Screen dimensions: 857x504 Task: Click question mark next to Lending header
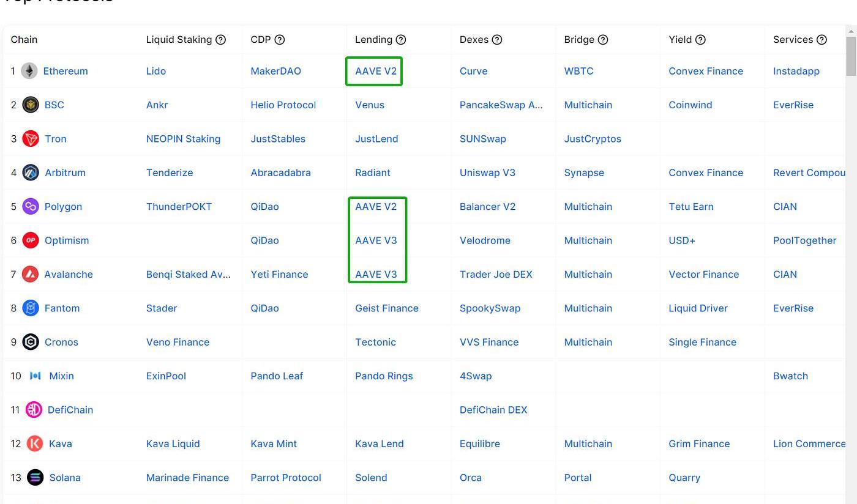click(x=401, y=40)
